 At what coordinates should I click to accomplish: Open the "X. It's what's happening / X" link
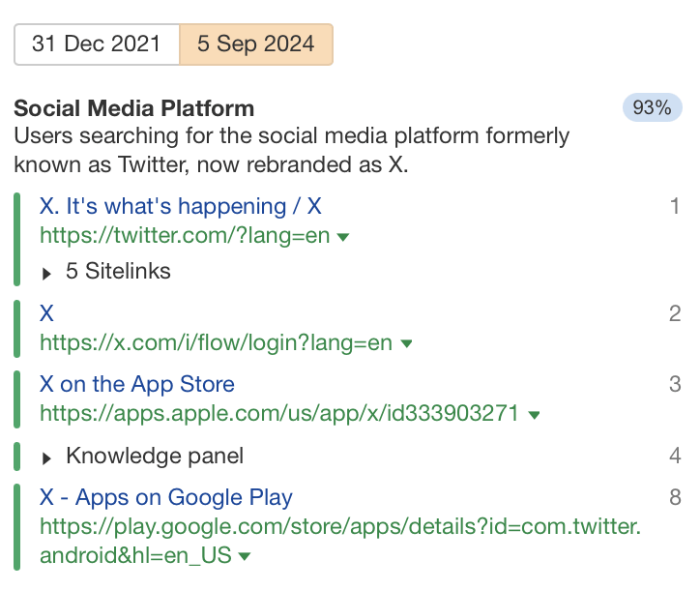180,205
